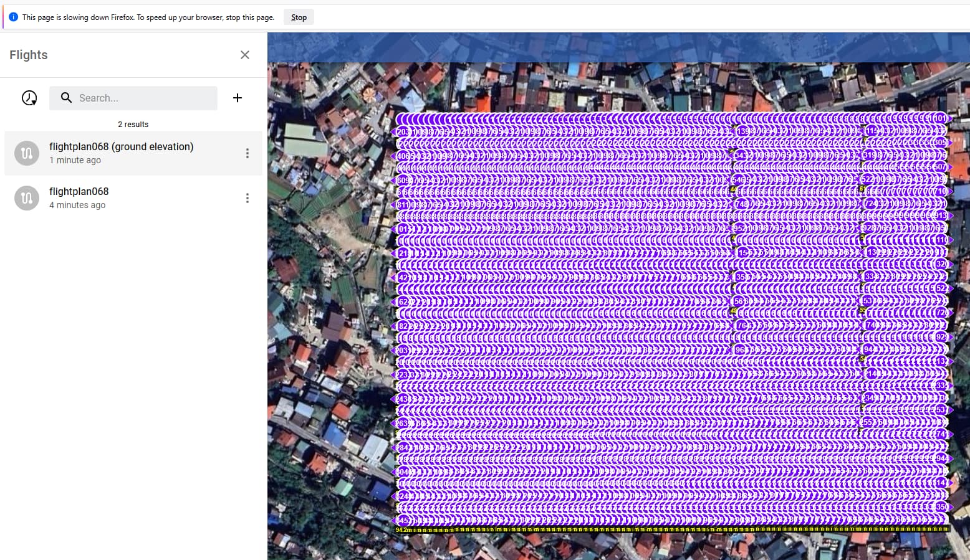Click the blue info icon in notification bar
Screen dimensions: 970x560
pyautogui.click(x=13, y=17)
